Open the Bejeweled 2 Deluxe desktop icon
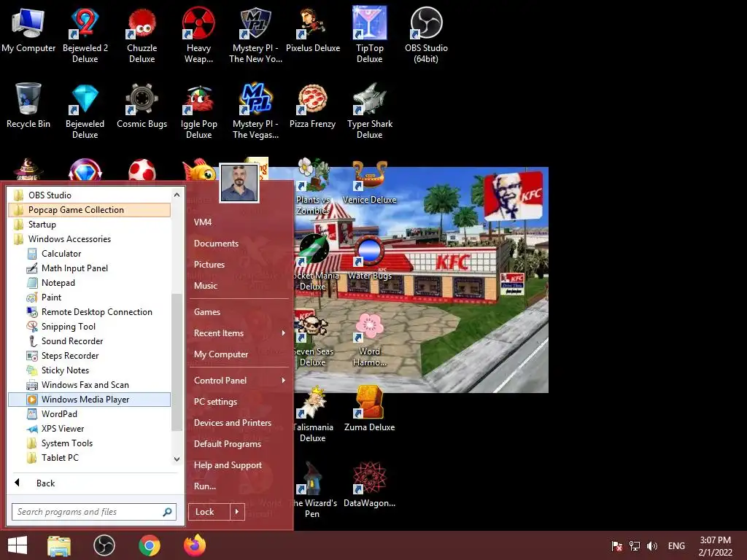The image size is (747, 560). pyautogui.click(x=85, y=35)
